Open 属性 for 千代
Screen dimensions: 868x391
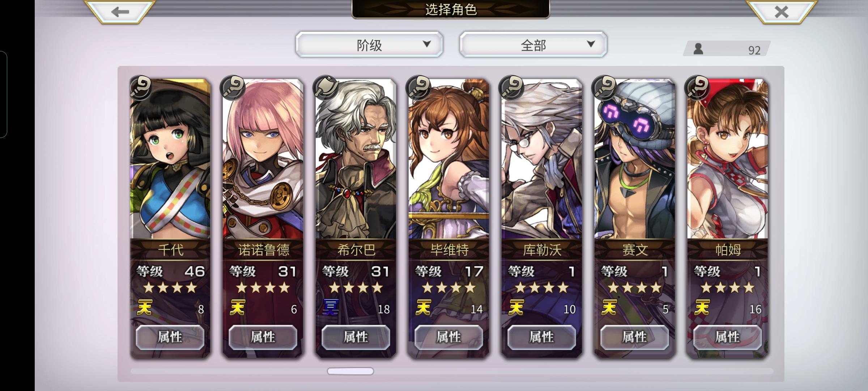click(x=170, y=337)
